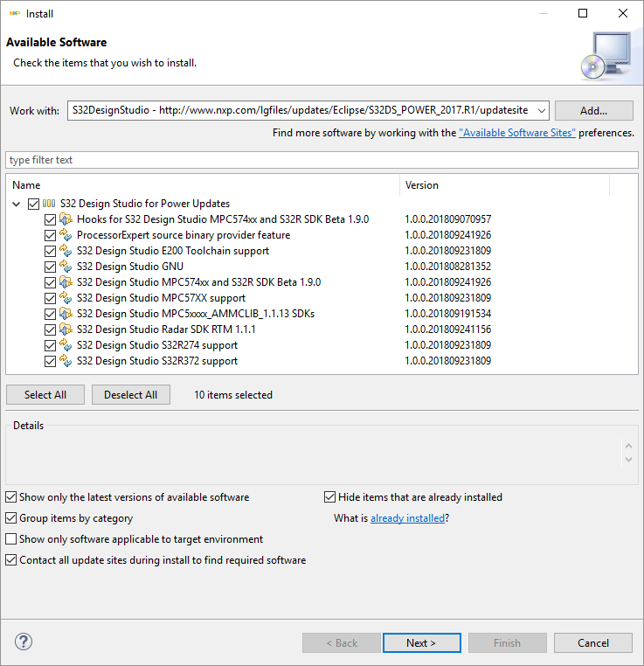
Task: Toggle Contact all update sites during install
Action: tap(11, 560)
